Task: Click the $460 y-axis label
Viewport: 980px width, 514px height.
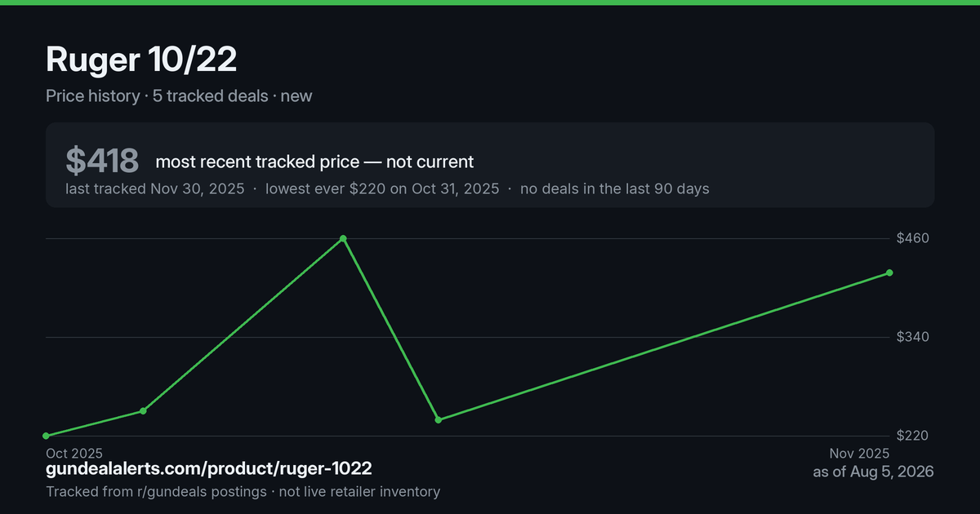Action: pyautogui.click(x=913, y=238)
